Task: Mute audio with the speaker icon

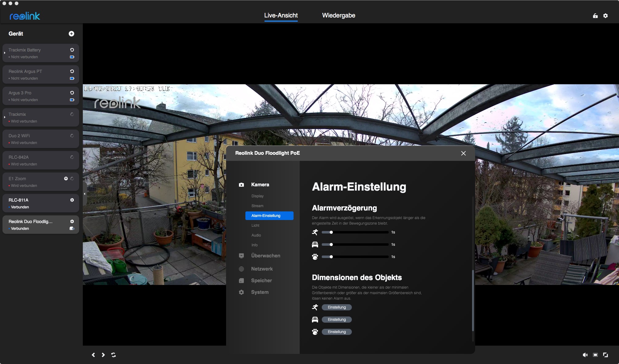Action: (585, 355)
